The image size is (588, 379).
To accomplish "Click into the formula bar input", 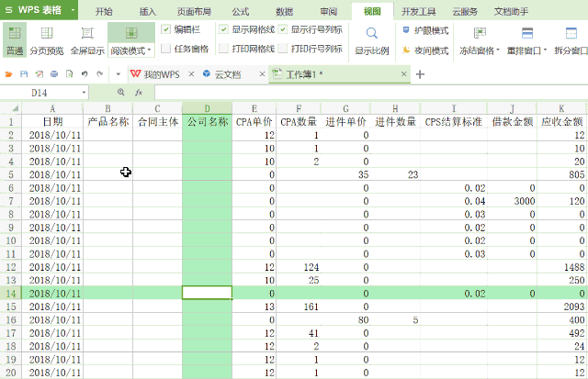I will point(371,93).
